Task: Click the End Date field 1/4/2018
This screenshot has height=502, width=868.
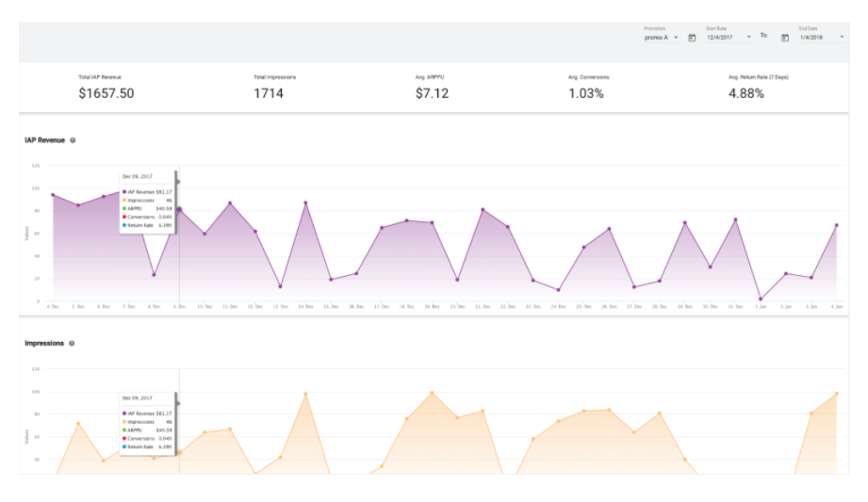Action: [814, 37]
